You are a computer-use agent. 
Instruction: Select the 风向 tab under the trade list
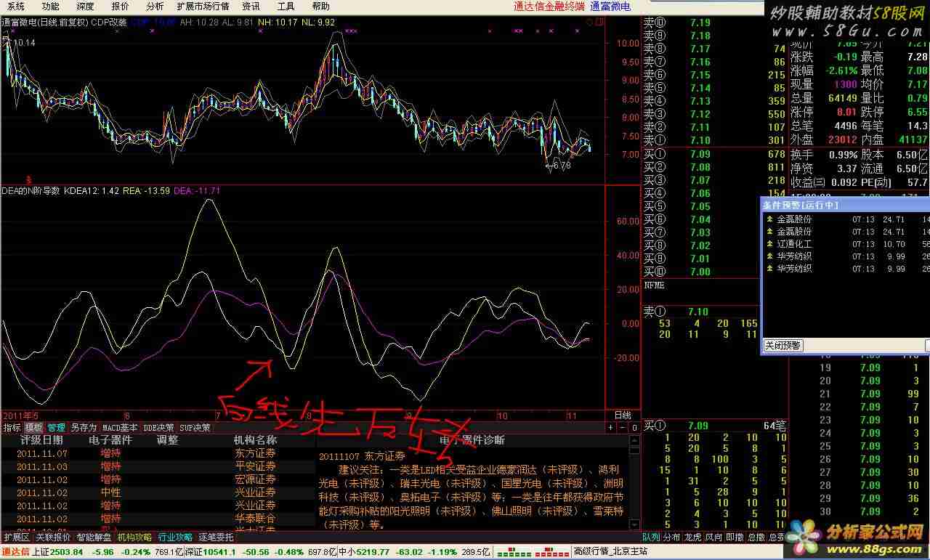(x=714, y=537)
